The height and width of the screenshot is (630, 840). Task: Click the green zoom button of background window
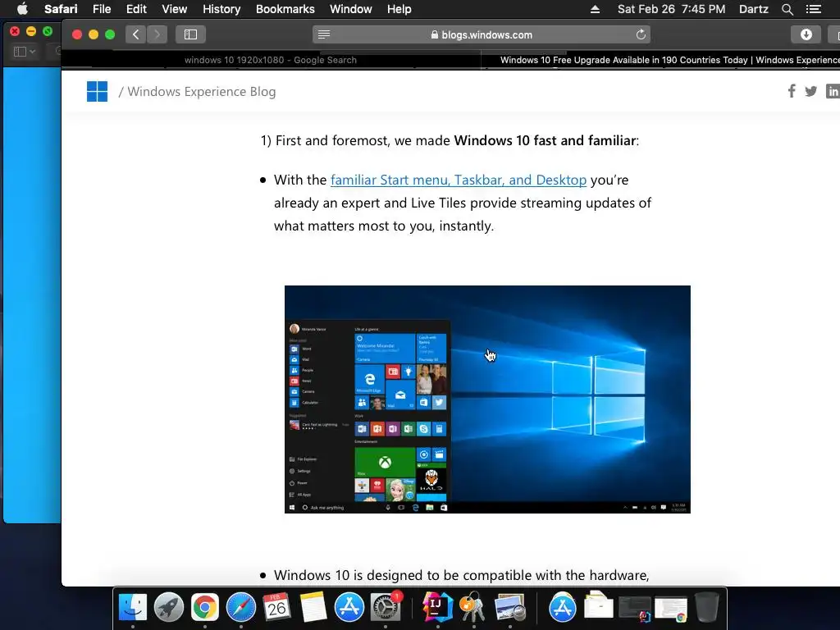[48, 31]
